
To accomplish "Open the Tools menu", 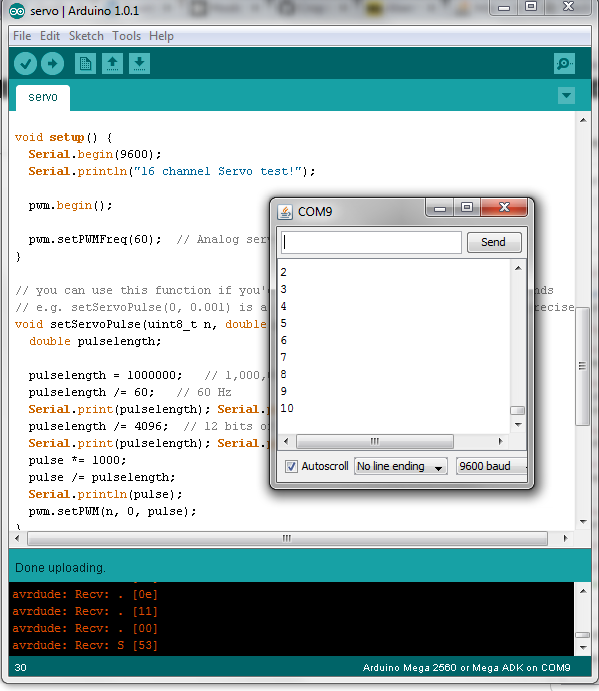I will coord(126,36).
